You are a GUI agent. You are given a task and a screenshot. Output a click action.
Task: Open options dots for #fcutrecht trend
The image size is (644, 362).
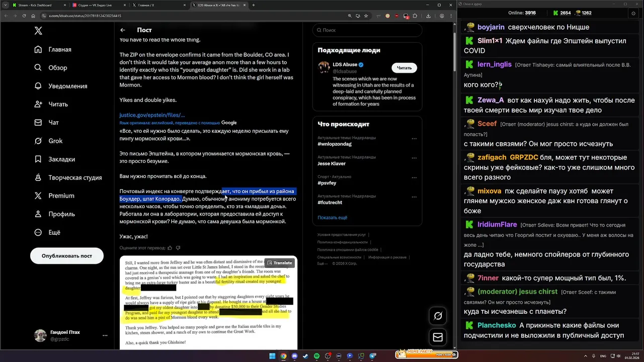(414, 197)
